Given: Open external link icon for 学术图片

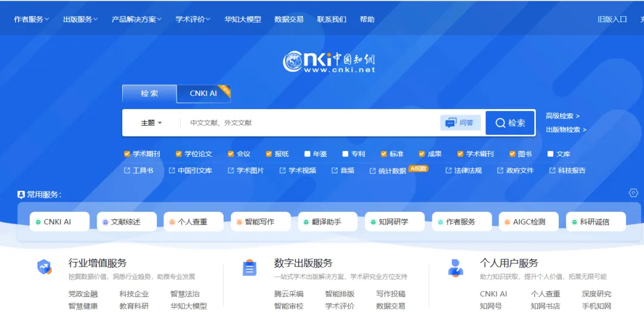Looking at the screenshot, I should [231, 171].
